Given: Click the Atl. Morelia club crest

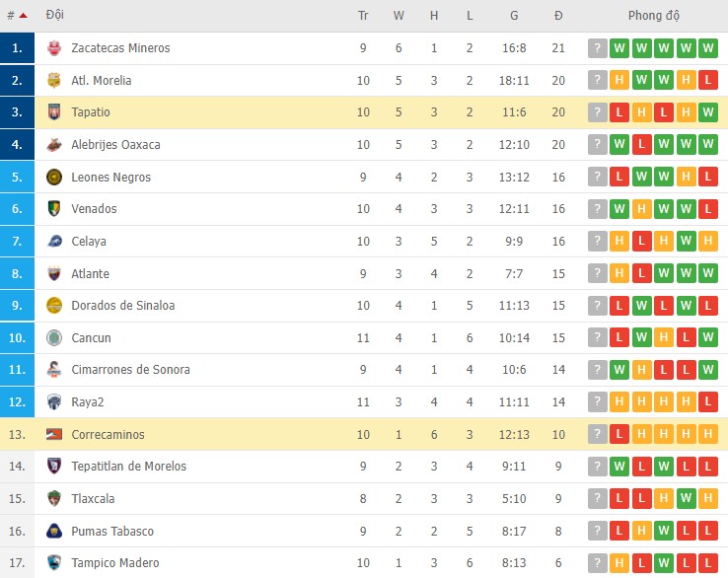Looking at the screenshot, I should point(54,81).
